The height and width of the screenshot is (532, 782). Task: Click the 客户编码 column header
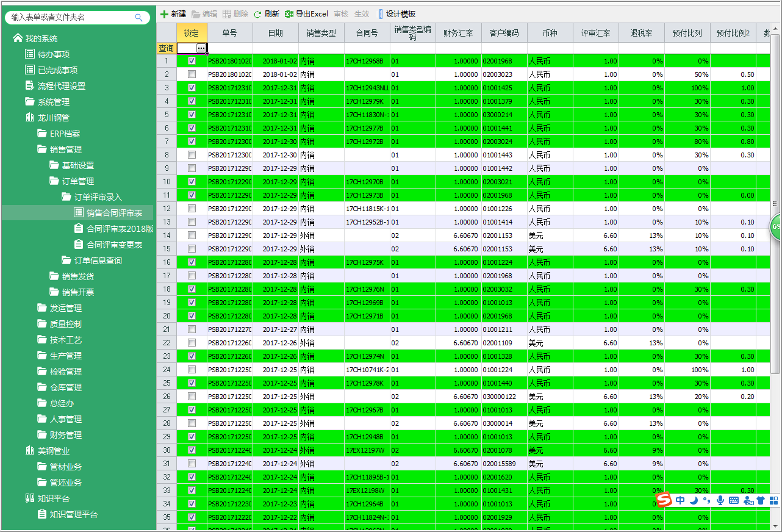coord(504,33)
